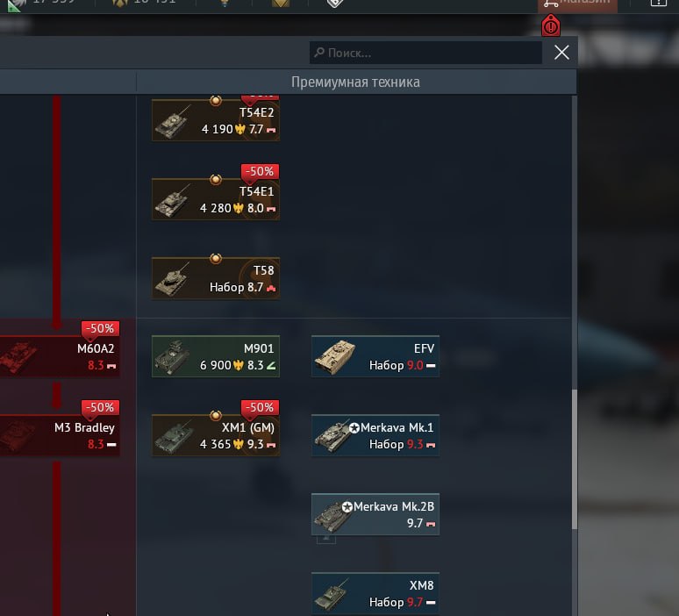Screen dimensions: 679x616
Task: Select the M901 vehicle card
Action: click(216, 356)
